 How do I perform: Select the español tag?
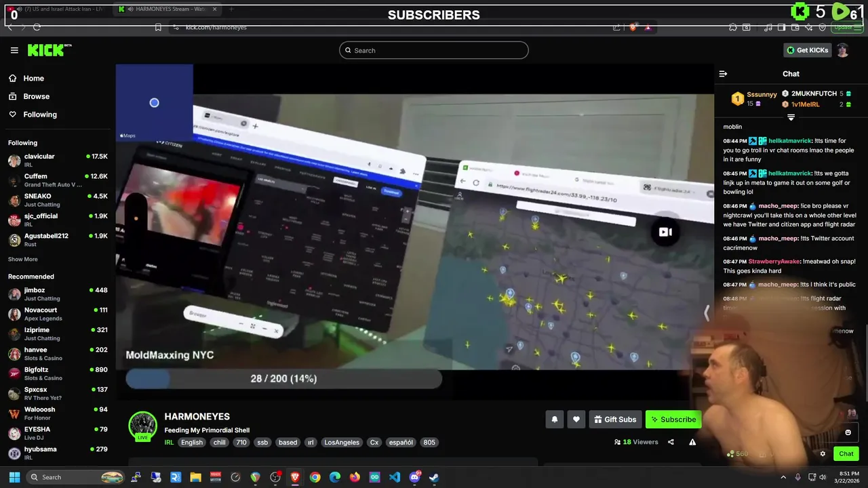[401, 442]
